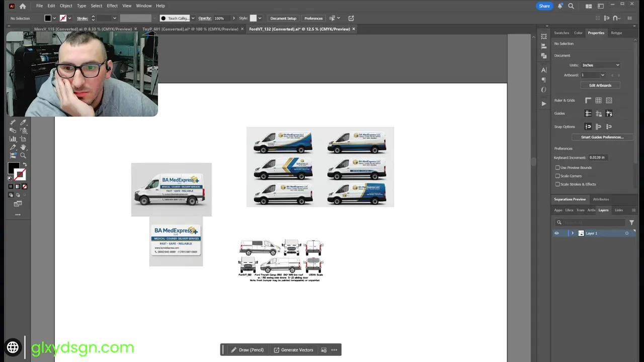Screen dimensions: 644x362
Task: Open notifications bell icon
Action: pyautogui.click(x=560, y=6)
